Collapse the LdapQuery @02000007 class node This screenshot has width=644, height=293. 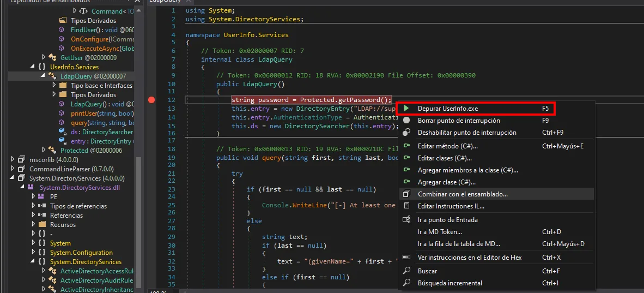[x=44, y=76]
